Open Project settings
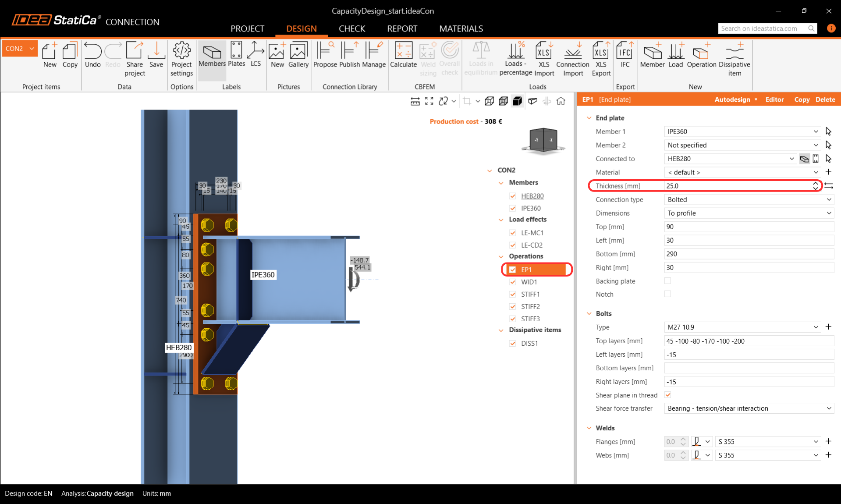The height and width of the screenshot is (504, 841). click(181, 59)
